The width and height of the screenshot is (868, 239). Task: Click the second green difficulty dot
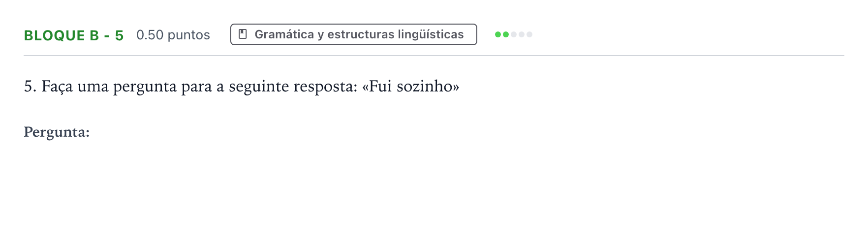tap(506, 34)
